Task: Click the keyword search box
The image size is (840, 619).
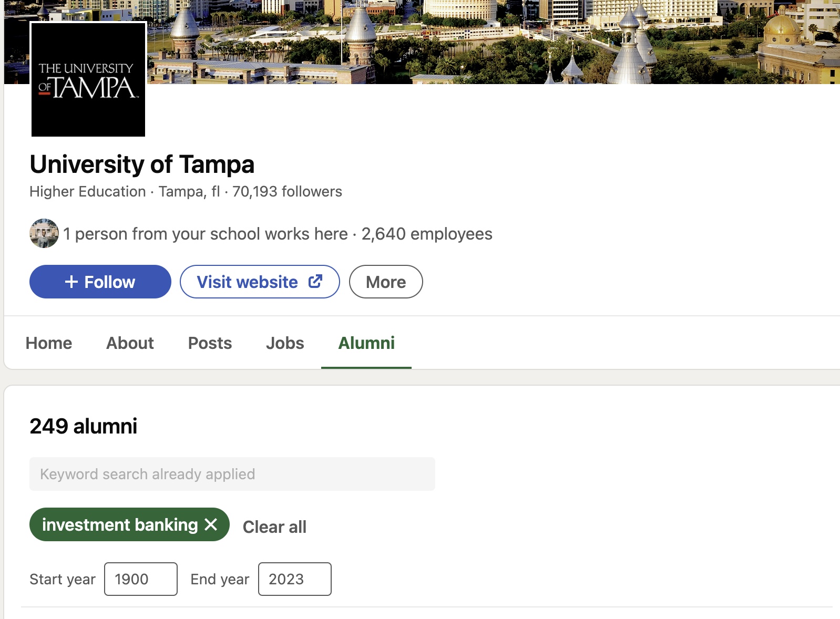Action: [x=232, y=474]
